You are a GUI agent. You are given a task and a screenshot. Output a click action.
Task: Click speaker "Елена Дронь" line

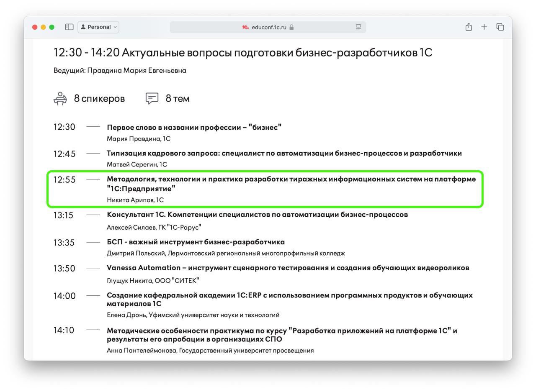[193, 315]
